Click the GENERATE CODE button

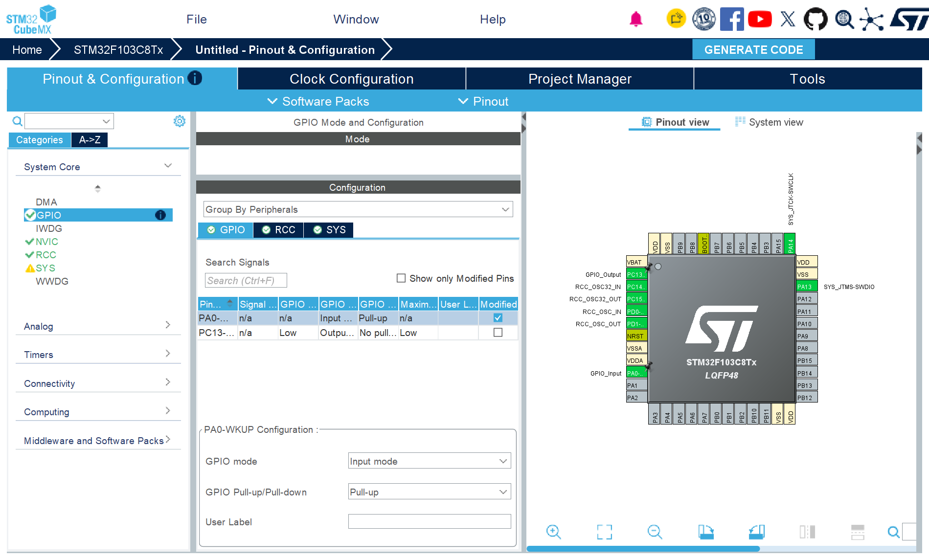click(x=753, y=49)
